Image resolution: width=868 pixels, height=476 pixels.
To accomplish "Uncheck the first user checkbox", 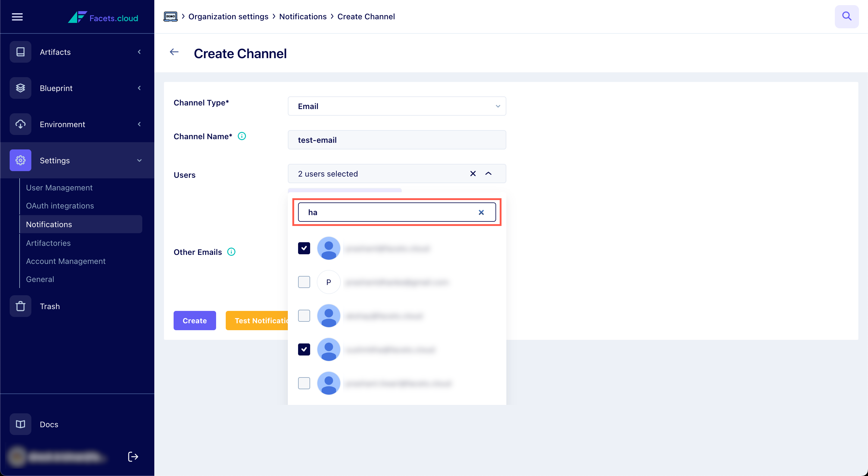I will pos(304,248).
